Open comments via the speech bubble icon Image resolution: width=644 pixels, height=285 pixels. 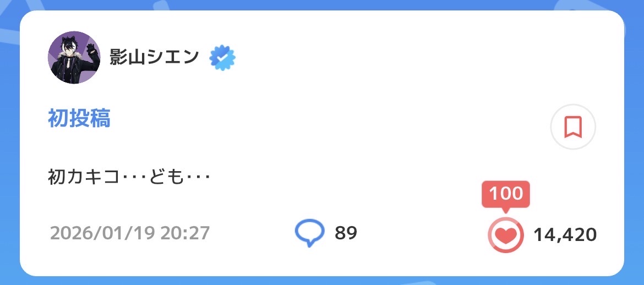[x=310, y=233]
